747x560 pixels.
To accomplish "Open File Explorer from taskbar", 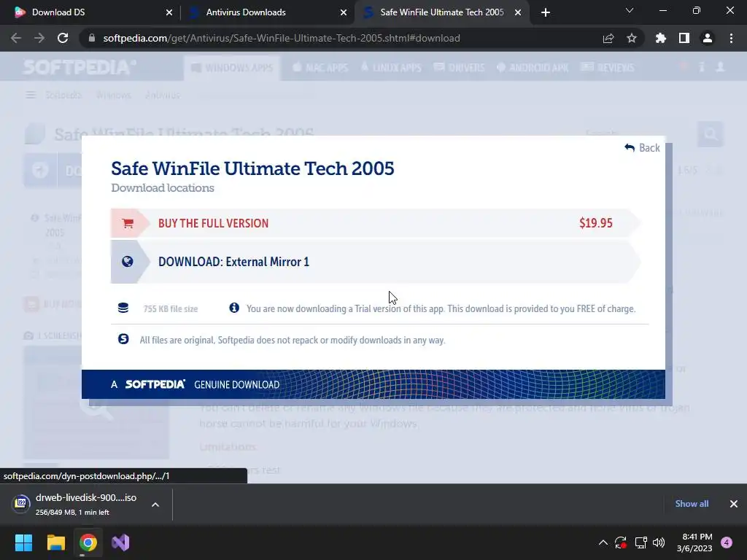I will point(55,542).
